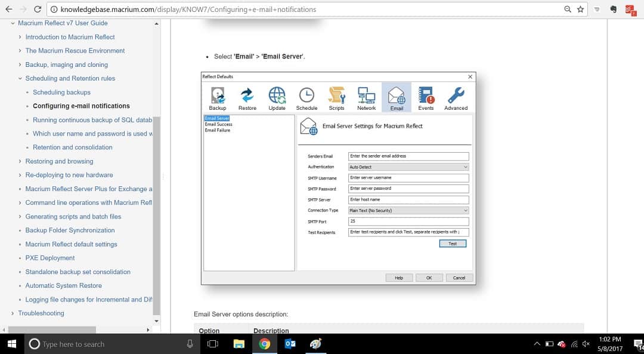Click the browser address bar URL
644x354 pixels.
(x=188, y=9)
